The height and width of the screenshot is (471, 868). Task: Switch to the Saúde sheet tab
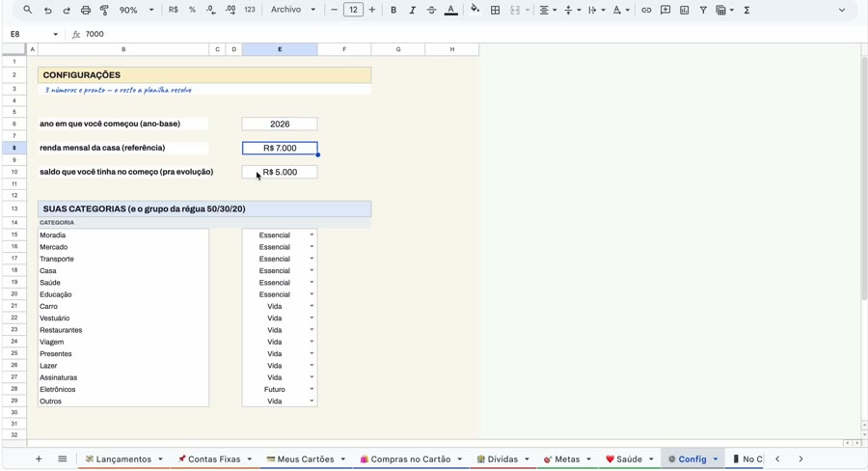tap(630, 459)
